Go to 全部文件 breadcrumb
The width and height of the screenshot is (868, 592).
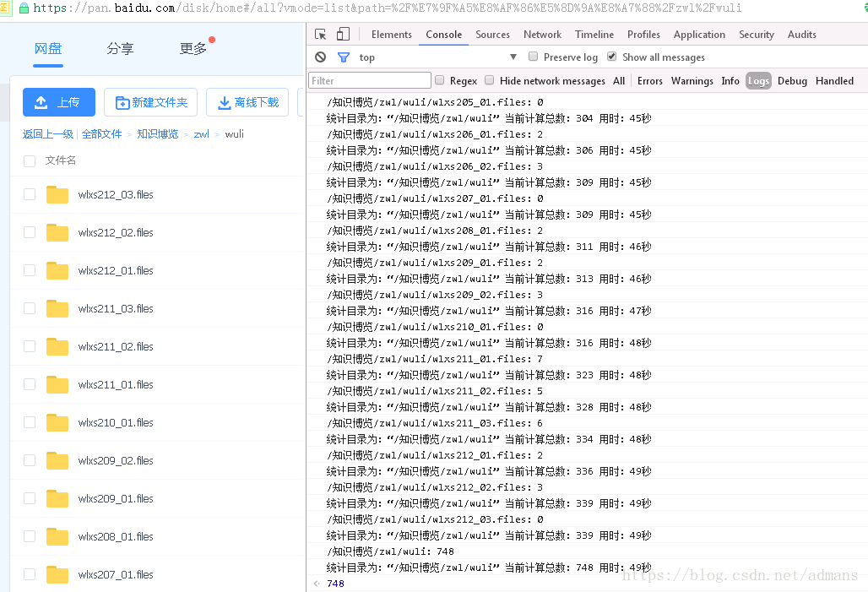click(102, 134)
